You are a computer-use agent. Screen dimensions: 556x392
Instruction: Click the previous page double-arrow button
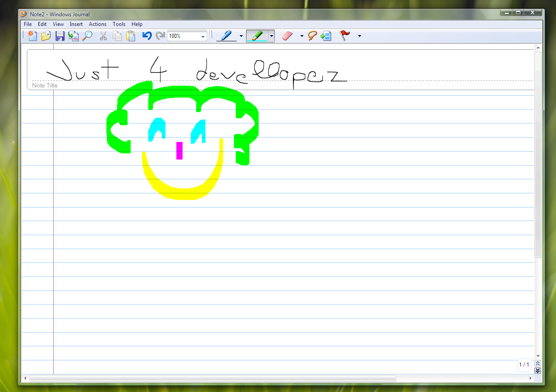click(538, 363)
